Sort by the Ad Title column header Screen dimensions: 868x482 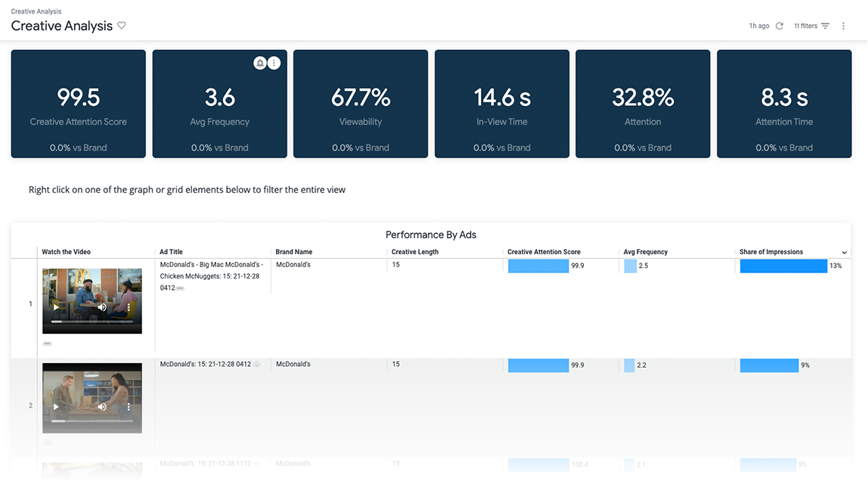click(x=171, y=251)
